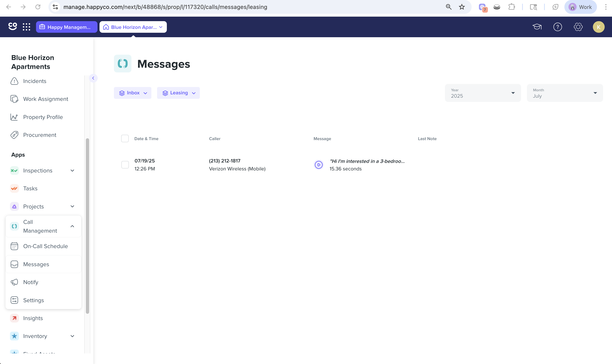The width and height of the screenshot is (612, 364).
Task: Click the Insights app icon
Action: point(14,318)
